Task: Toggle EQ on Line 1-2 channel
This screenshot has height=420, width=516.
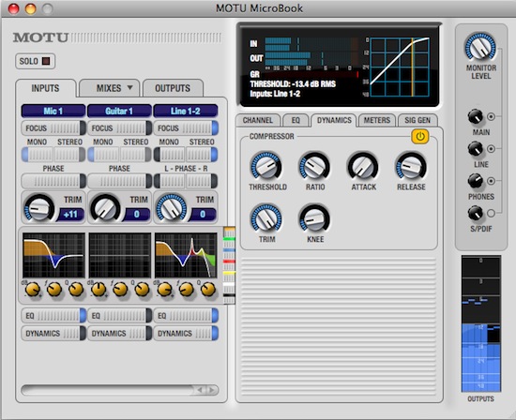Action: pyautogui.click(x=186, y=316)
